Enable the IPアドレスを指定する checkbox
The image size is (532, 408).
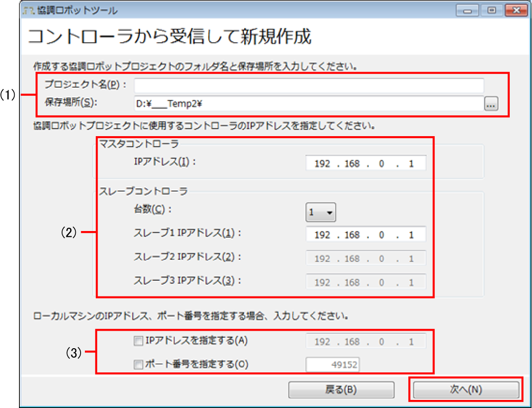pyautogui.click(x=138, y=340)
